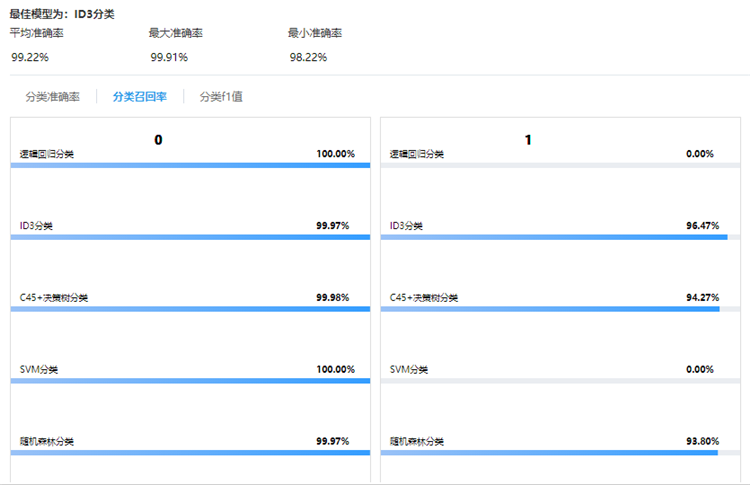Viewport: 750px width, 485px height.
Task: Click the 逻辑回归分类 progress bar in class 0 panel
Action: pyautogui.click(x=190, y=165)
